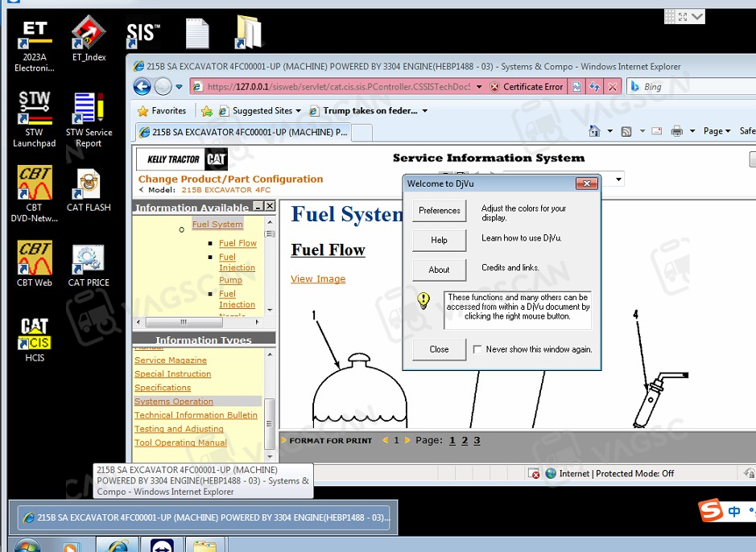The width and height of the screenshot is (756, 552).
Task: Click the printer icon in the IE toolbar
Action: [x=677, y=131]
